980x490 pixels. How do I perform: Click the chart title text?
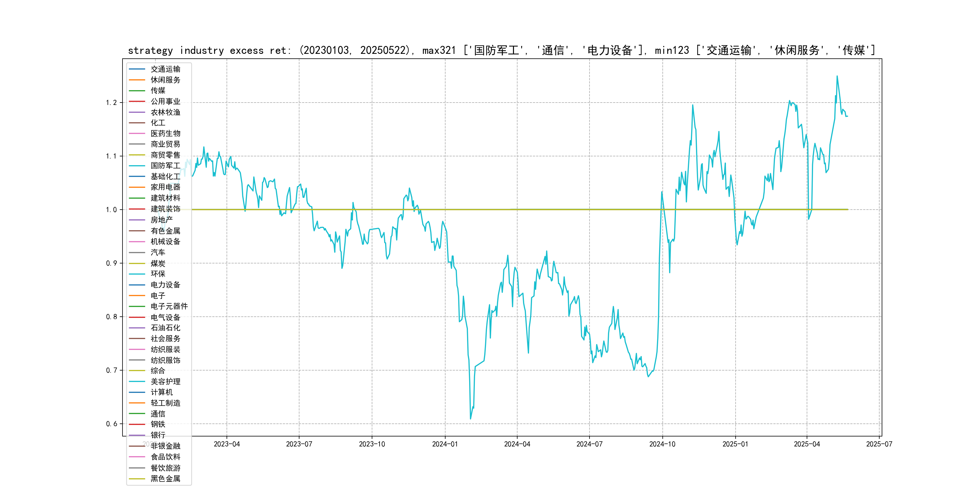click(501, 50)
